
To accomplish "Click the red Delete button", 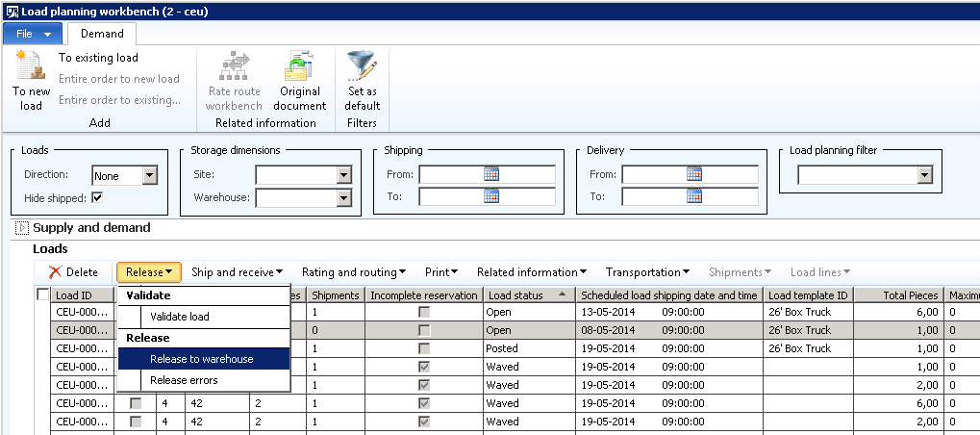I will 73,272.
